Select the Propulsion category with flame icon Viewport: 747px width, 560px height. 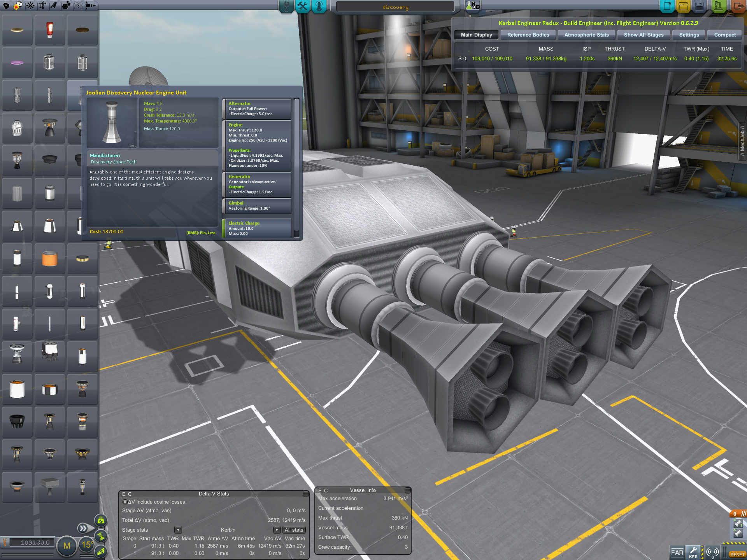pyautogui.click(x=18, y=6)
